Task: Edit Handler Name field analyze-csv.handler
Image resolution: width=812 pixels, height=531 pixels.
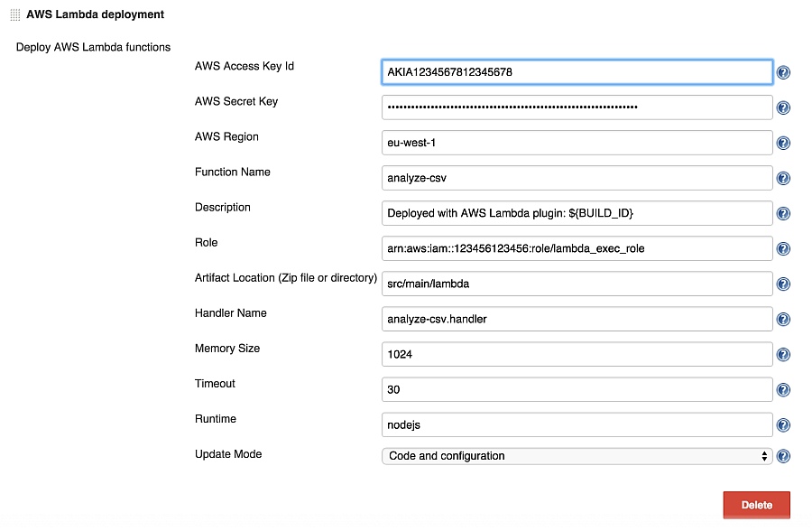Action: point(577,319)
